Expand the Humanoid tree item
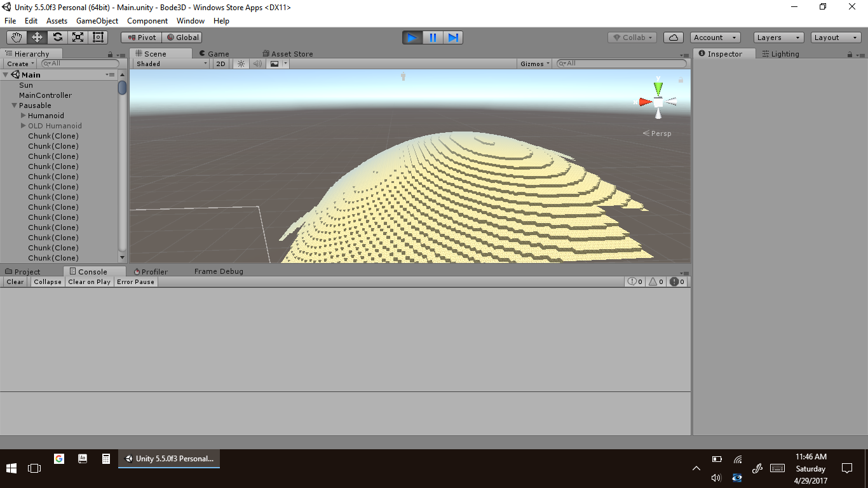868x488 pixels. (x=24, y=116)
